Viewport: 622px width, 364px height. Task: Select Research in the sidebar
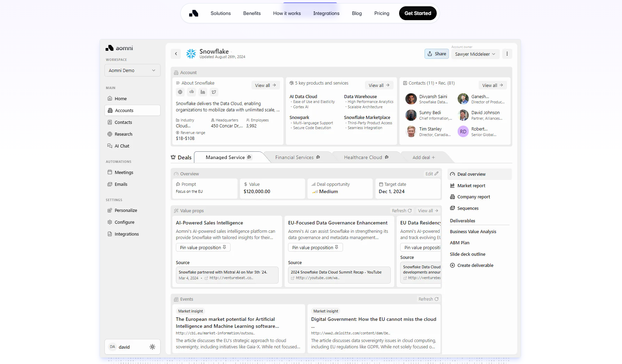pyautogui.click(x=123, y=134)
